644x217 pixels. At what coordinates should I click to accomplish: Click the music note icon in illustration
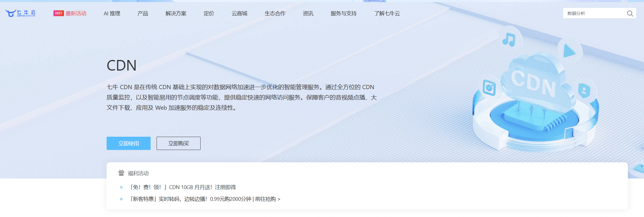tap(509, 40)
